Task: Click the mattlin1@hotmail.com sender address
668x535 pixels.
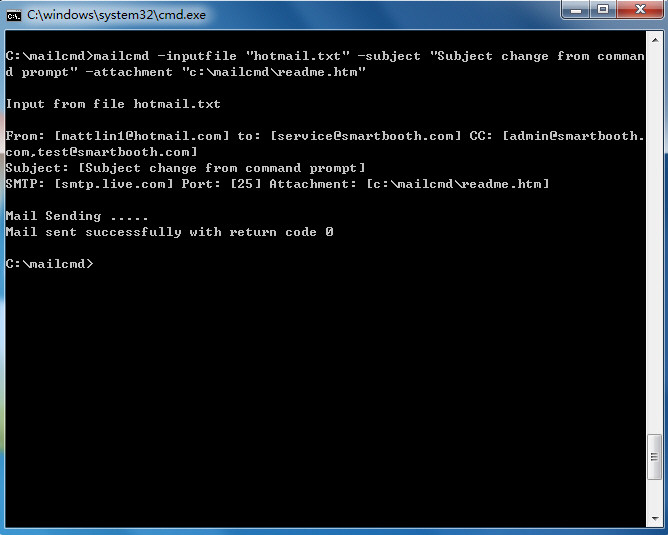Action: pyautogui.click(x=142, y=136)
